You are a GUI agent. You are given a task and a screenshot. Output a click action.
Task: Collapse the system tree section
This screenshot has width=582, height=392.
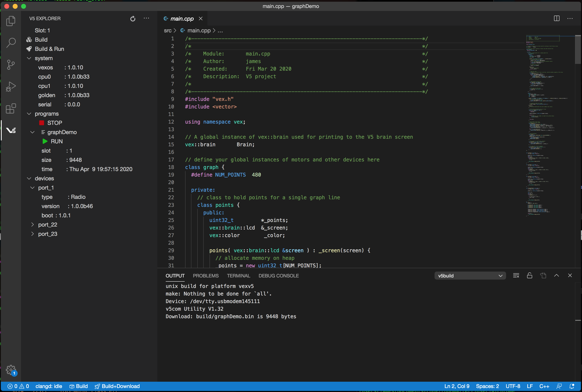click(29, 58)
